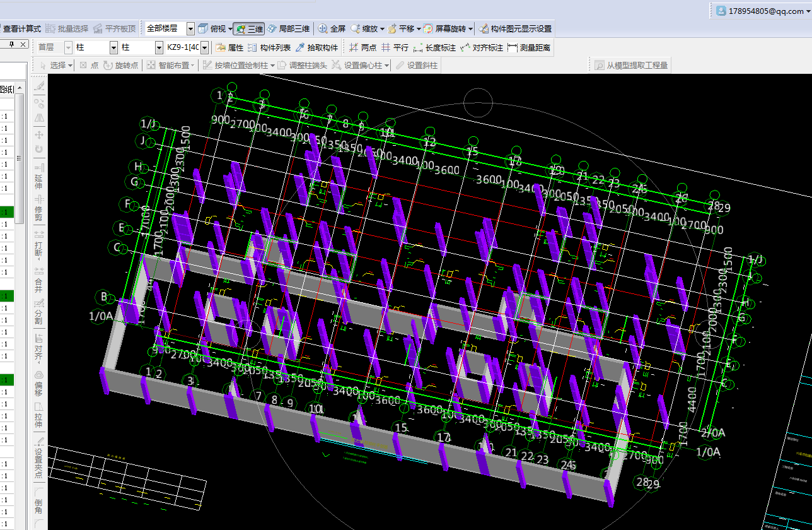Select 两点 two-point axis tool

click(x=362, y=47)
